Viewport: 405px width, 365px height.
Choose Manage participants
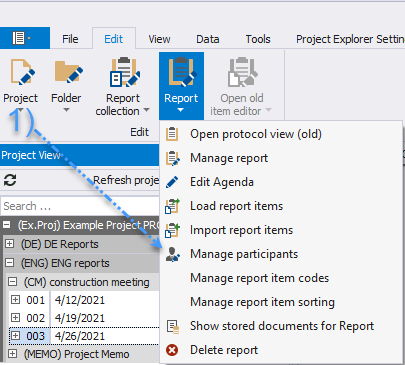pos(281,254)
